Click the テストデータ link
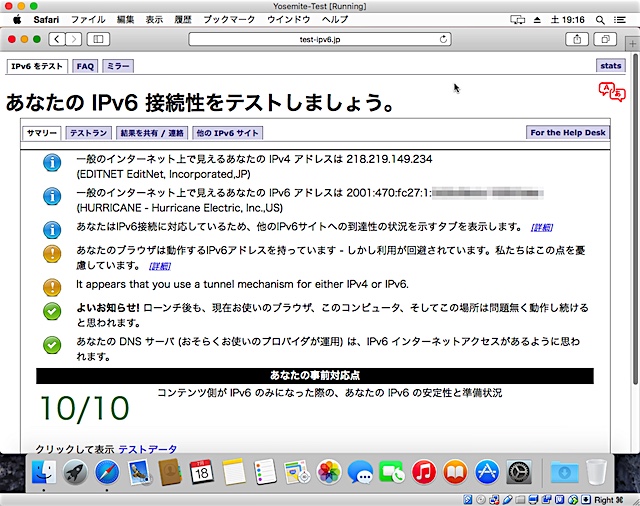Image resolution: width=640 pixels, height=506 pixels. click(x=148, y=449)
